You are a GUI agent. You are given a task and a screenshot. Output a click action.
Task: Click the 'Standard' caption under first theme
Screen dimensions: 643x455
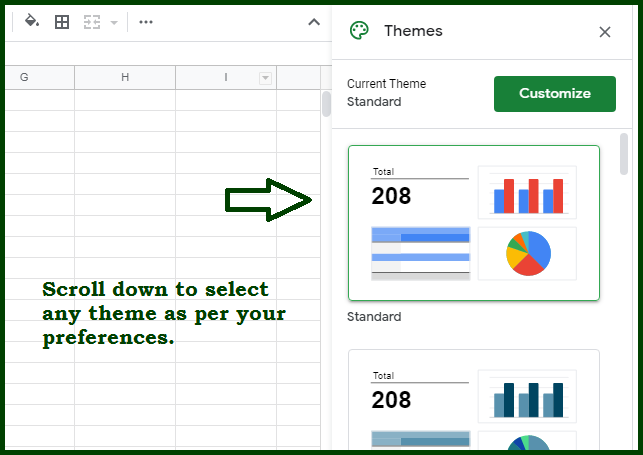[x=374, y=316]
